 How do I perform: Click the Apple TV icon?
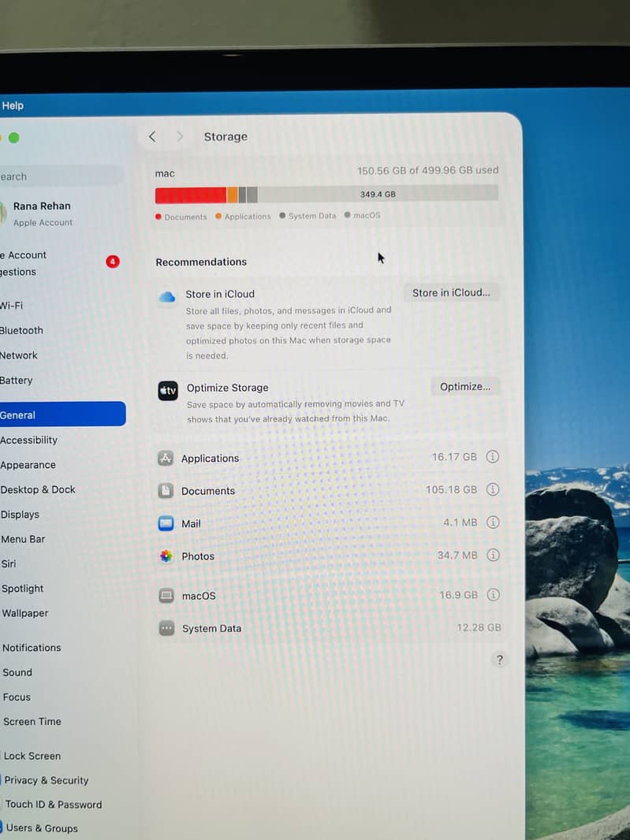[168, 391]
